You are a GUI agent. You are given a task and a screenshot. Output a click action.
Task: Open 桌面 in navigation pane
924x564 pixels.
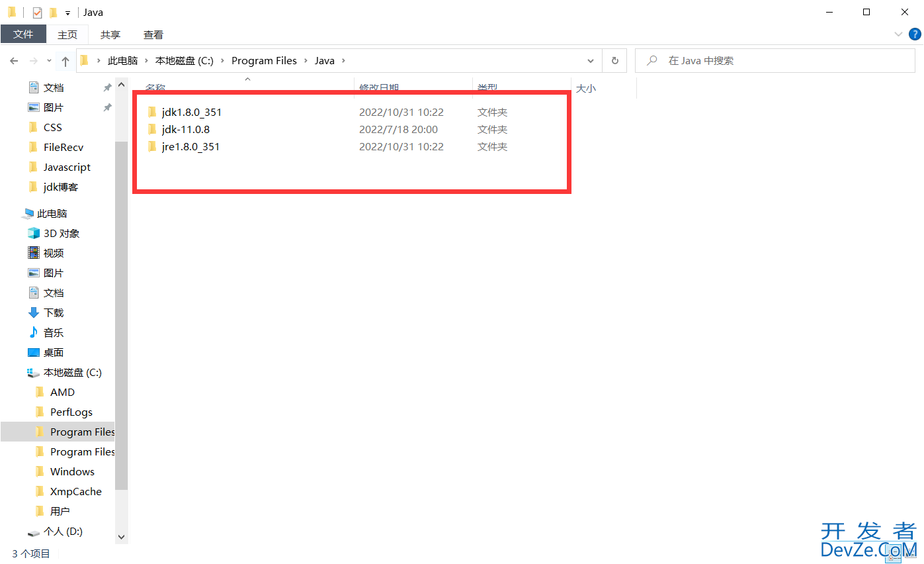pos(54,352)
